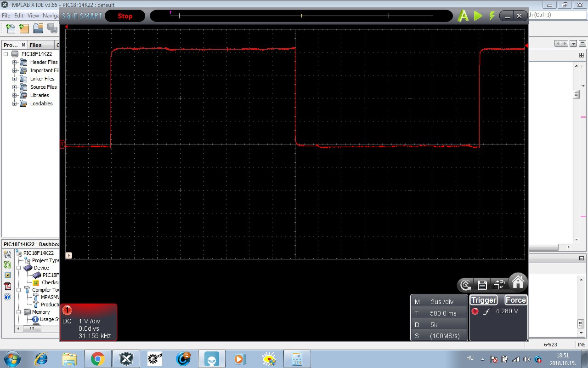
Task: Click the channel 1 frequency readout 31.159 kHz
Action: click(95, 336)
